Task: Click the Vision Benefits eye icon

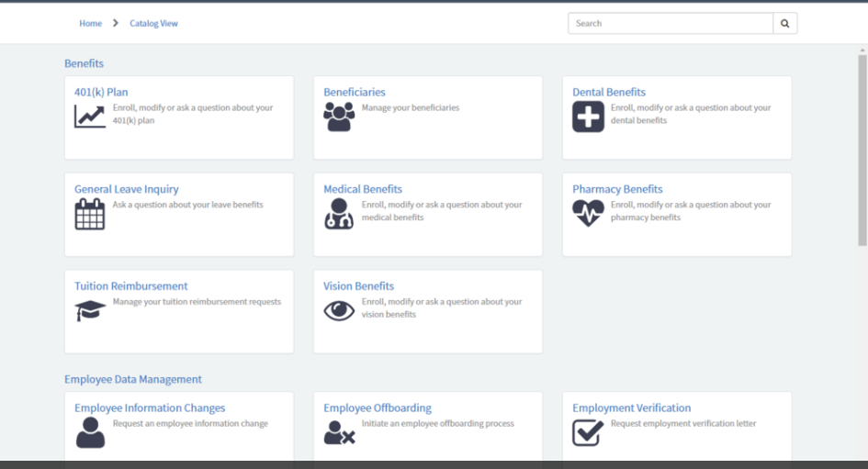Action: point(339,311)
